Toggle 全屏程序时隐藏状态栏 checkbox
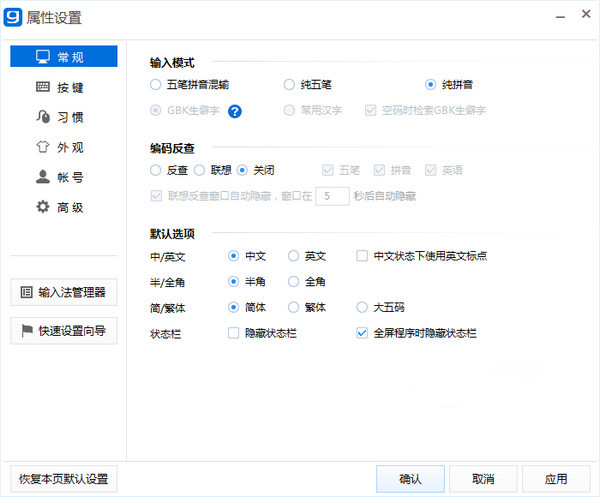Viewport: 600px width, 497px height. 362,333
